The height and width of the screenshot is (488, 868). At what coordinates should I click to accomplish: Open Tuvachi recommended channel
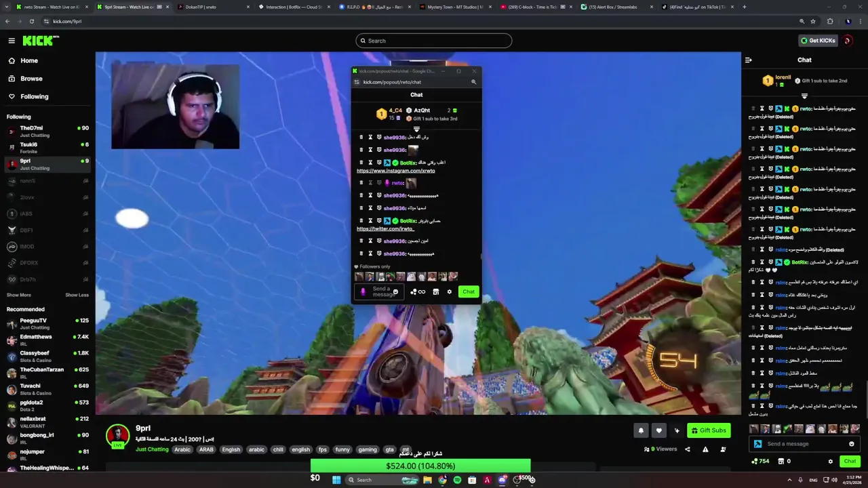click(47, 389)
